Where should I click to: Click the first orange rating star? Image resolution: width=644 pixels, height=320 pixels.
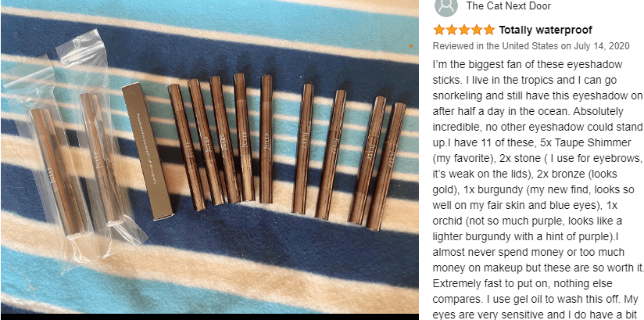pos(439,30)
